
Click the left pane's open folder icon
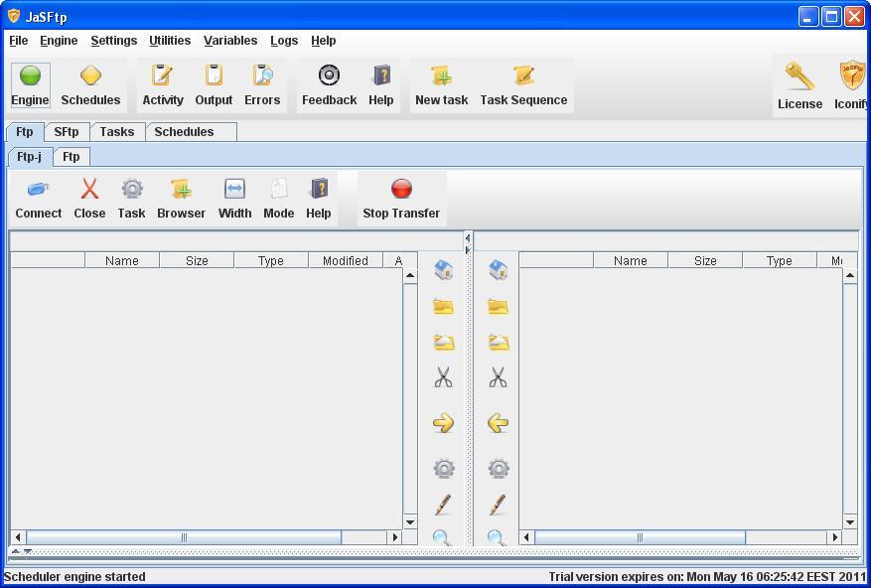click(x=443, y=343)
